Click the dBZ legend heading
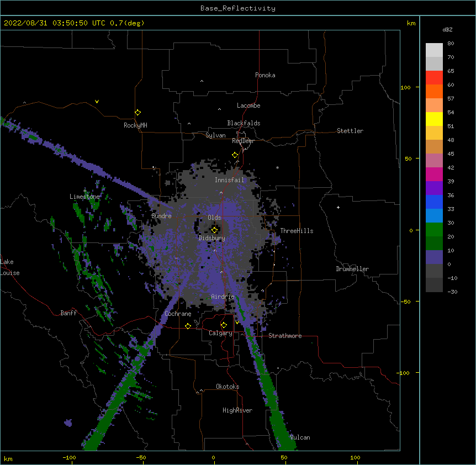Screen dimensions: 476x465 [x=447, y=29]
